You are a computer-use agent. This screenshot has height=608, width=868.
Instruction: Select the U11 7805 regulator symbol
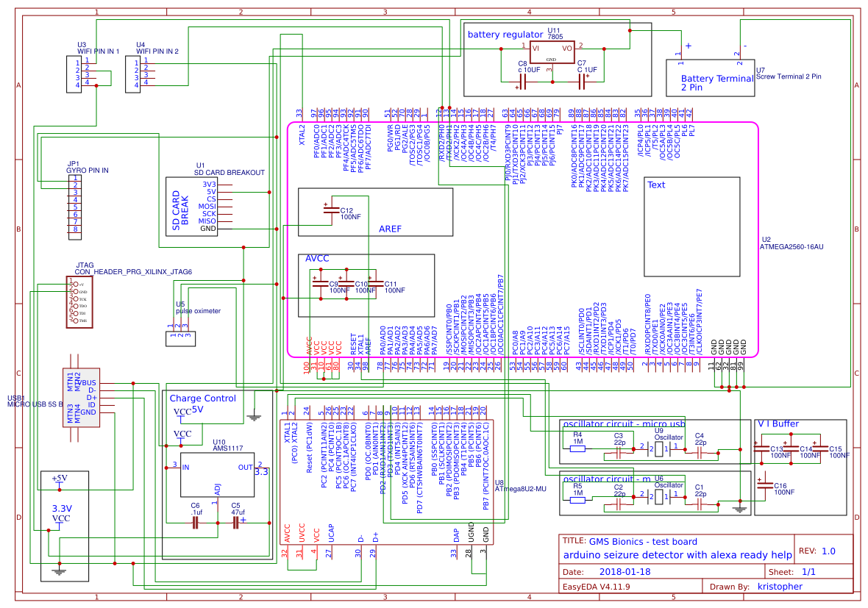pos(553,51)
